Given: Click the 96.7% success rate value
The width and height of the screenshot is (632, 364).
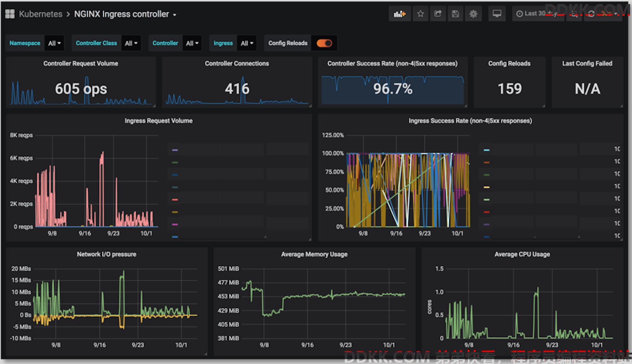Looking at the screenshot, I should tap(393, 89).
